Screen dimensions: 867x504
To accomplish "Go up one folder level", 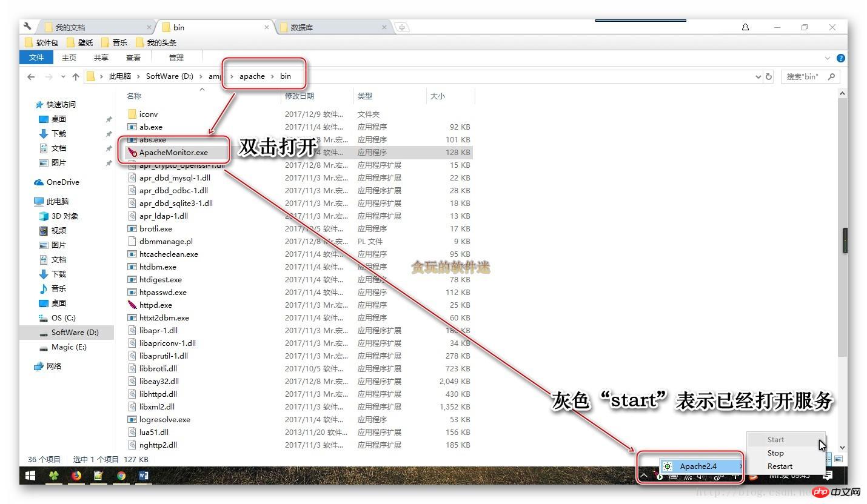I will [x=76, y=76].
